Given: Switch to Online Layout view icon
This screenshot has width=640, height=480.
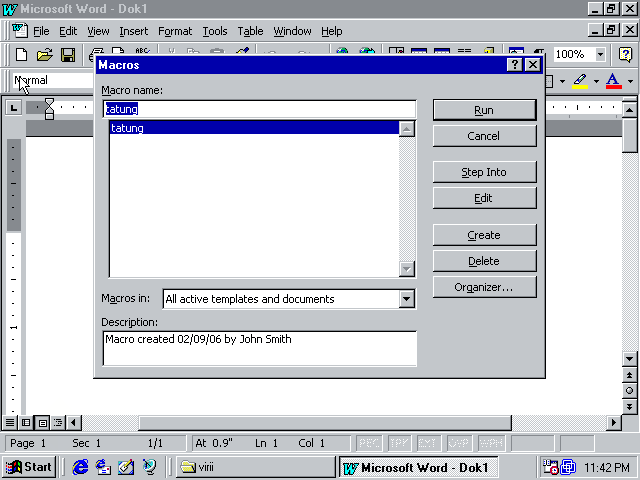Looking at the screenshot, I should coord(26,422).
